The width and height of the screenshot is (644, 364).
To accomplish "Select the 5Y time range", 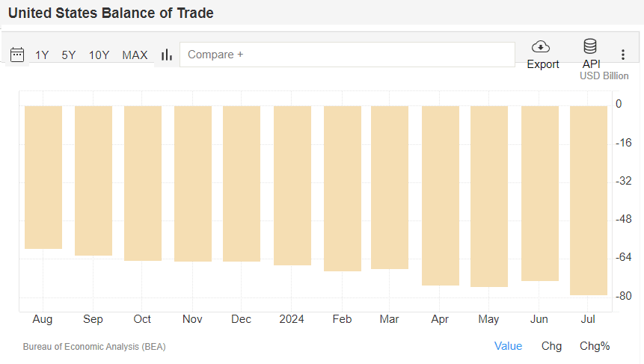I will [69, 55].
